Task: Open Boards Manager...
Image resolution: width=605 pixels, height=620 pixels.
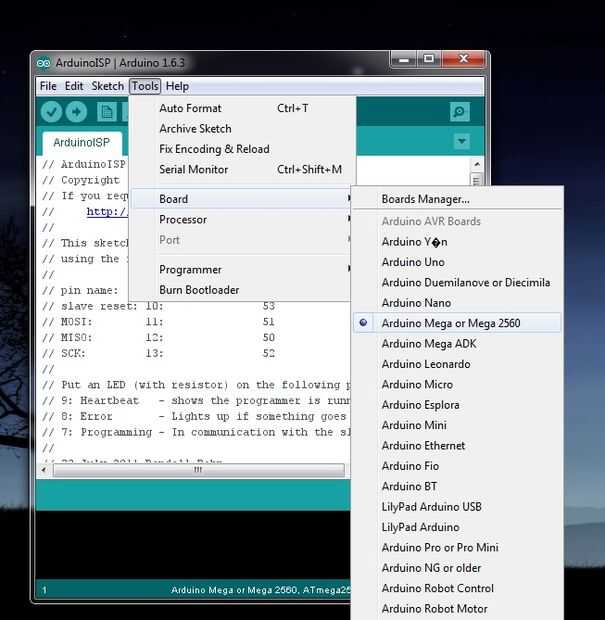Action: (457, 199)
